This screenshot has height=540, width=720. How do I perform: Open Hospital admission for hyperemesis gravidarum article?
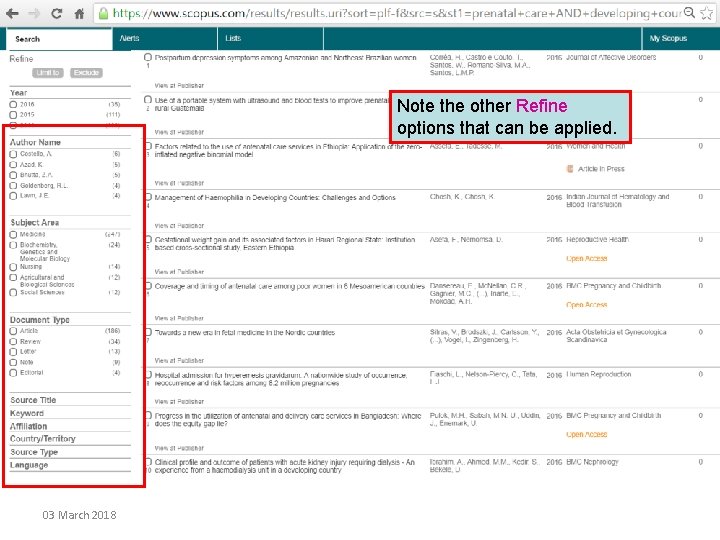281,379
